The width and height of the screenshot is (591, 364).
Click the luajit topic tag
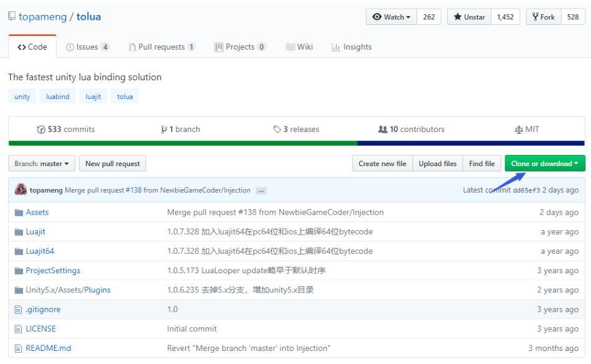(x=93, y=96)
